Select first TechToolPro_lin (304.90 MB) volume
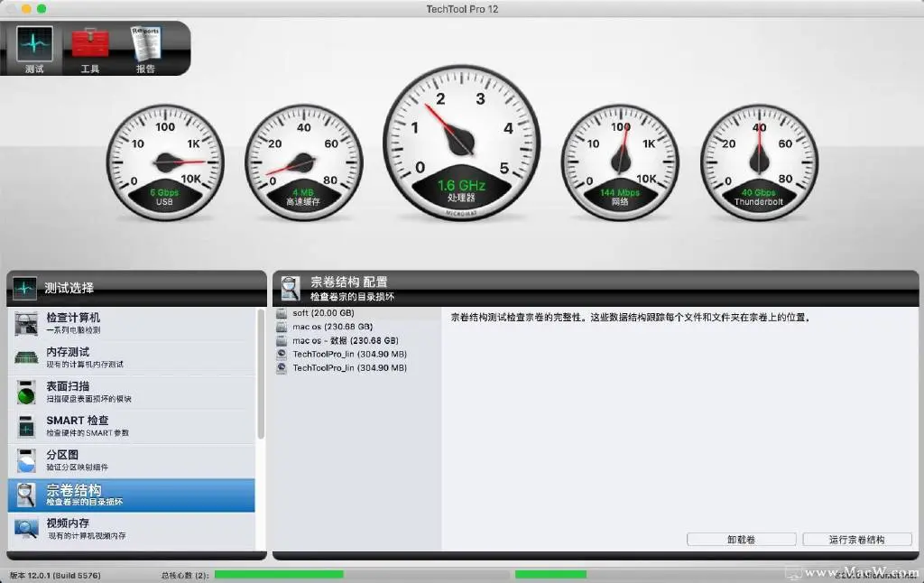 pyautogui.click(x=357, y=355)
